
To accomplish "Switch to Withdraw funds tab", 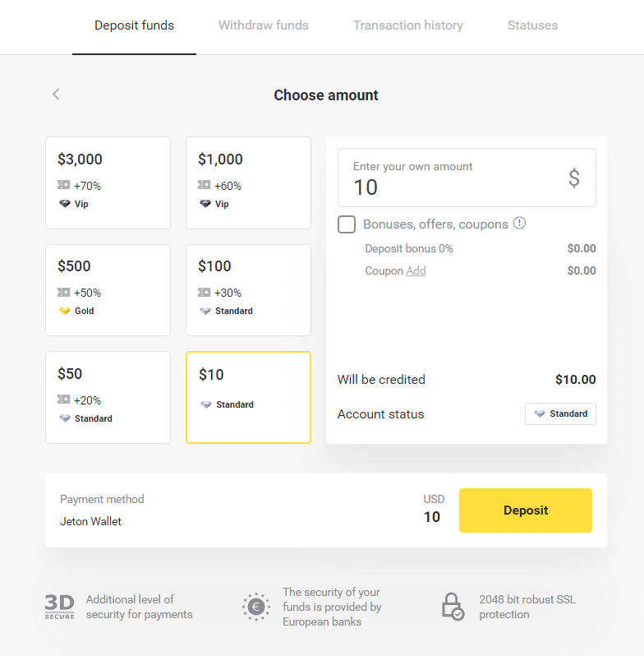I will click(264, 25).
